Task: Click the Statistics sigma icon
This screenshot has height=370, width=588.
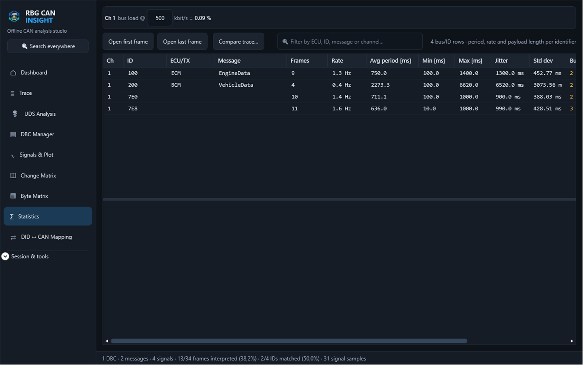Action: coord(12,217)
